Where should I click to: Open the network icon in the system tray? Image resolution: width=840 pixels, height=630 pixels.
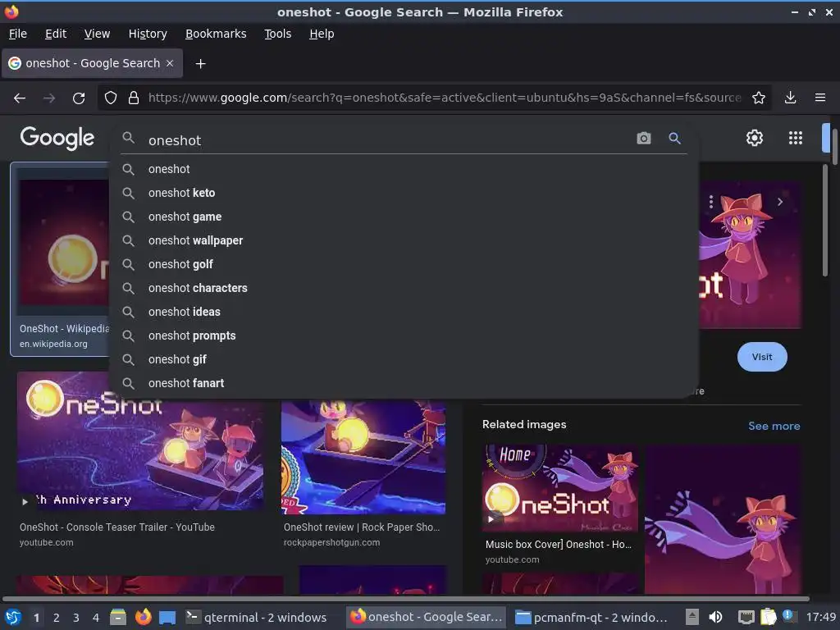pos(746,617)
